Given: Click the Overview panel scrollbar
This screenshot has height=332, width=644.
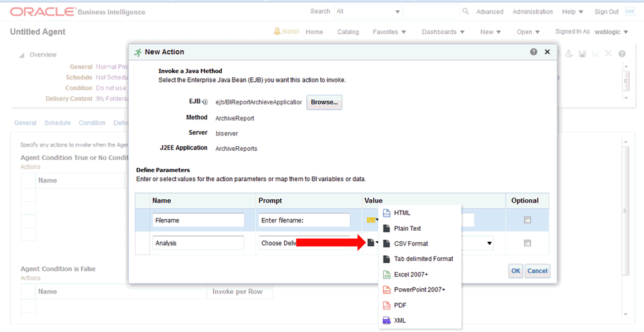Looking at the screenshot, I should click(626, 81).
